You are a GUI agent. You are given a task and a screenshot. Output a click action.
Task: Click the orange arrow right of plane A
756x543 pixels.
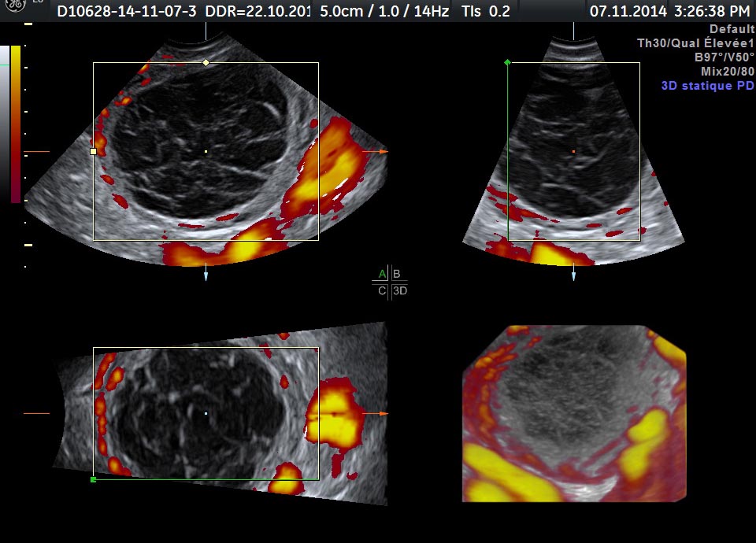(x=384, y=151)
